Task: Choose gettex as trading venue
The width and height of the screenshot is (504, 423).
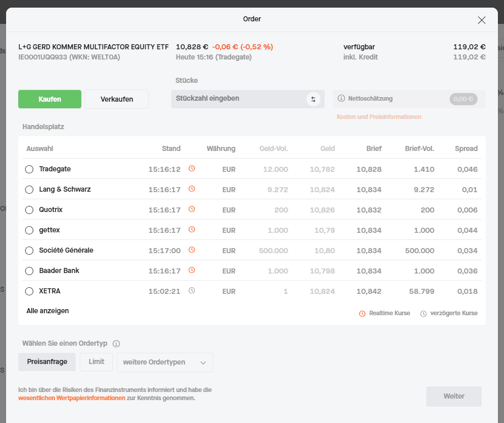Action: [x=29, y=230]
